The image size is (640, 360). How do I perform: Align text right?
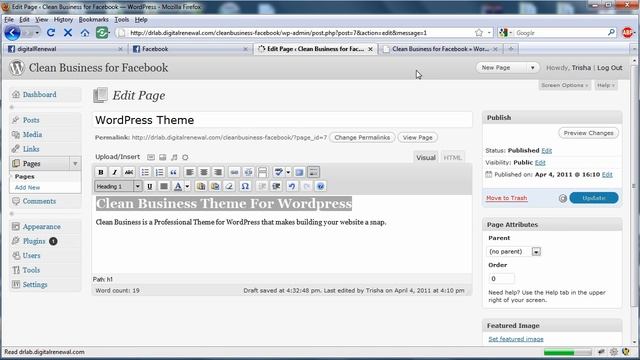click(x=218, y=172)
